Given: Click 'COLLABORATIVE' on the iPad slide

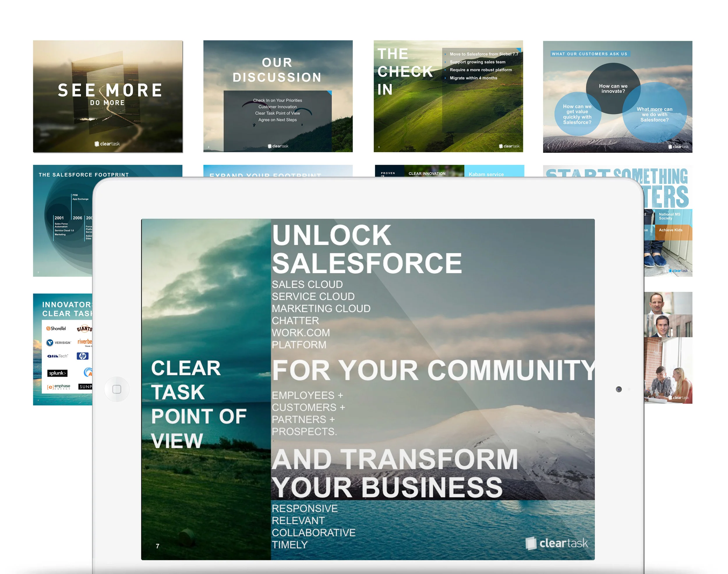Looking at the screenshot, I should [314, 533].
